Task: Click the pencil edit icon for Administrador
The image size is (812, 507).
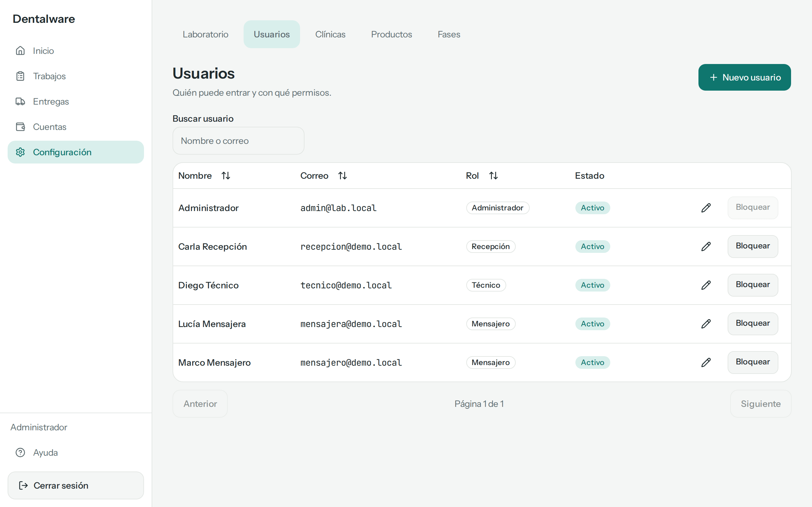Action: pos(706,208)
